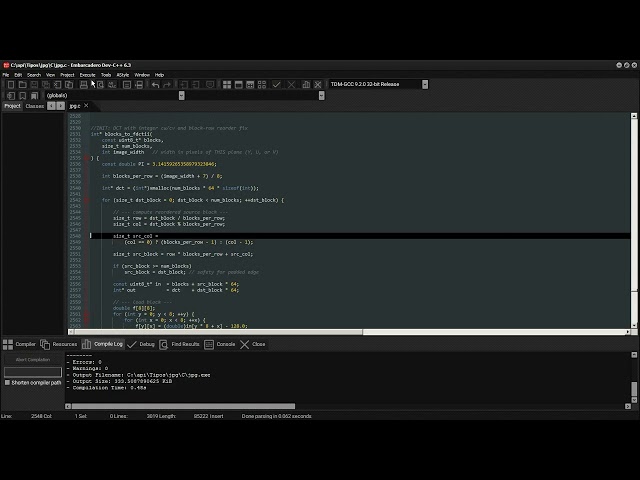Click the syntax check checkmark icon

[277, 84]
